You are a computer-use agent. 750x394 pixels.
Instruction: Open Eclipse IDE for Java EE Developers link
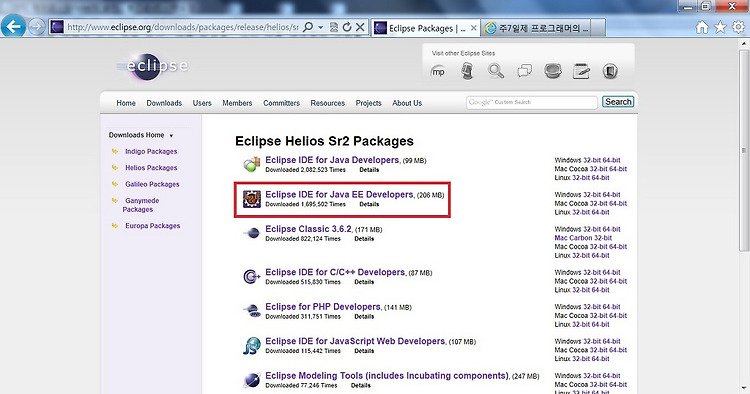(339, 194)
